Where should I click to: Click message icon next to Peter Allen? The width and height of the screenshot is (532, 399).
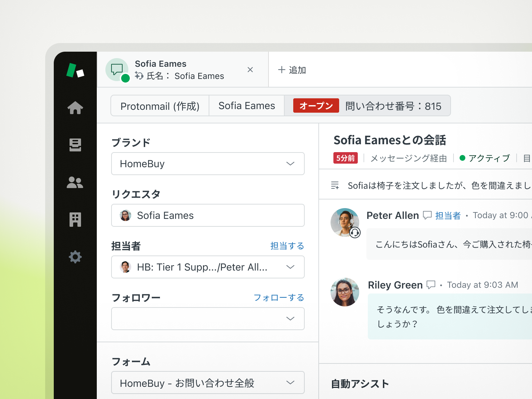427,215
